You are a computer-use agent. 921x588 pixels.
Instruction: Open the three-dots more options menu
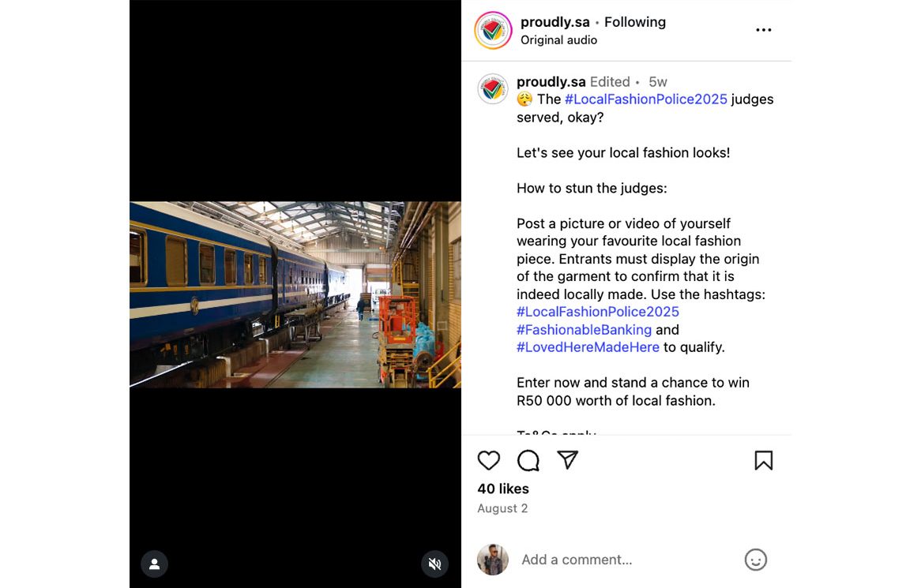click(x=763, y=30)
